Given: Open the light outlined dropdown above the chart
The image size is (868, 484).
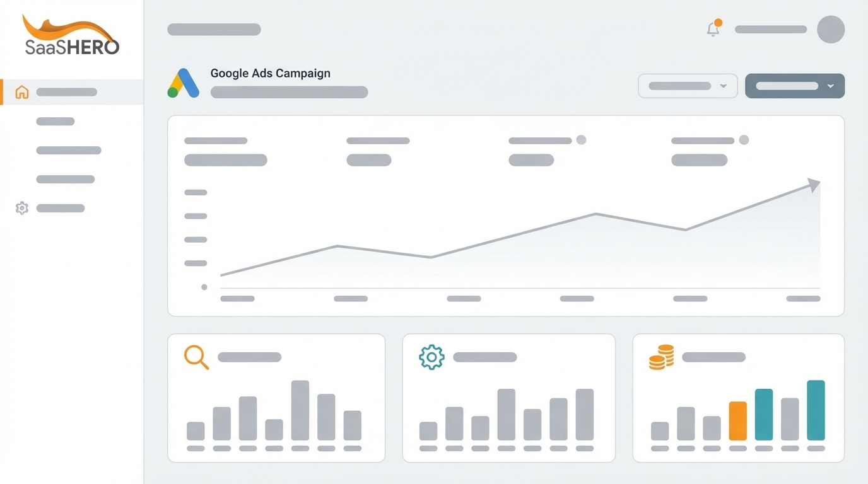Looking at the screenshot, I should [688, 86].
